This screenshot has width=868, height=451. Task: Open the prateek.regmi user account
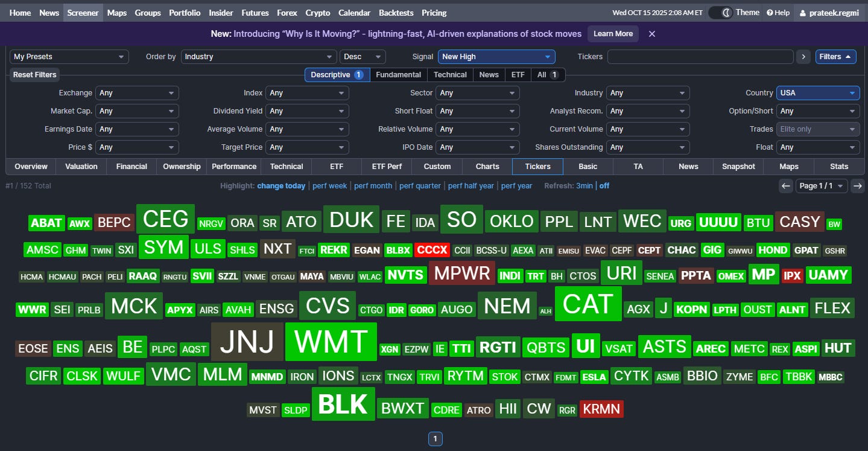point(829,13)
